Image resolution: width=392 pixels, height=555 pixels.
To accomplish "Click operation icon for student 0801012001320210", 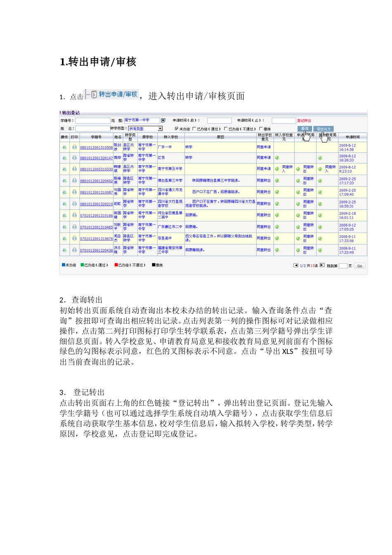I will coord(64,204).
